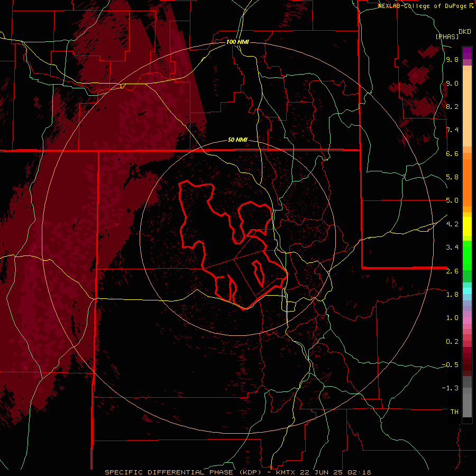This screenshot has height=476, width=476.
Task: Click the bright green band of the color bar
Action: pyautogui.click(x=467, y=256)
